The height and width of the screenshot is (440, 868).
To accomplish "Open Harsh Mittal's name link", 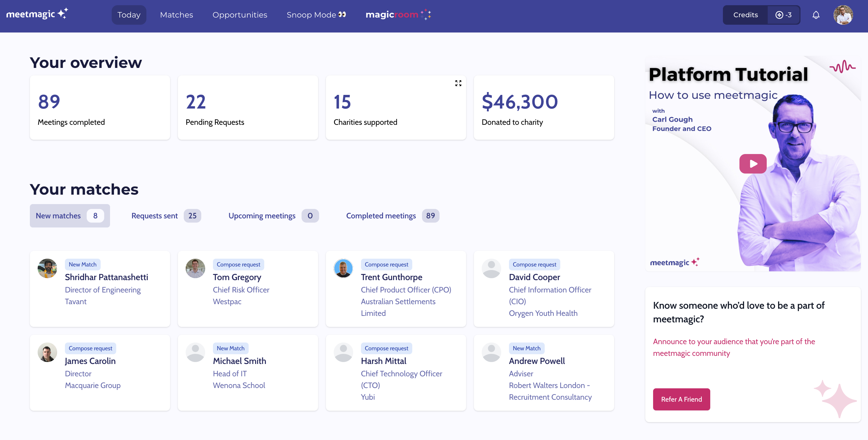I will pos(383,361).
